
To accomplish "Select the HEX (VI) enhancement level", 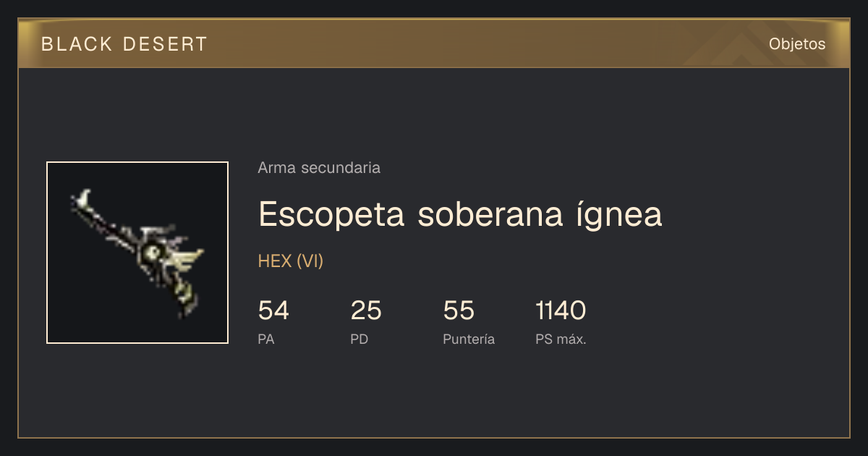I will click(x=291, y=261).
